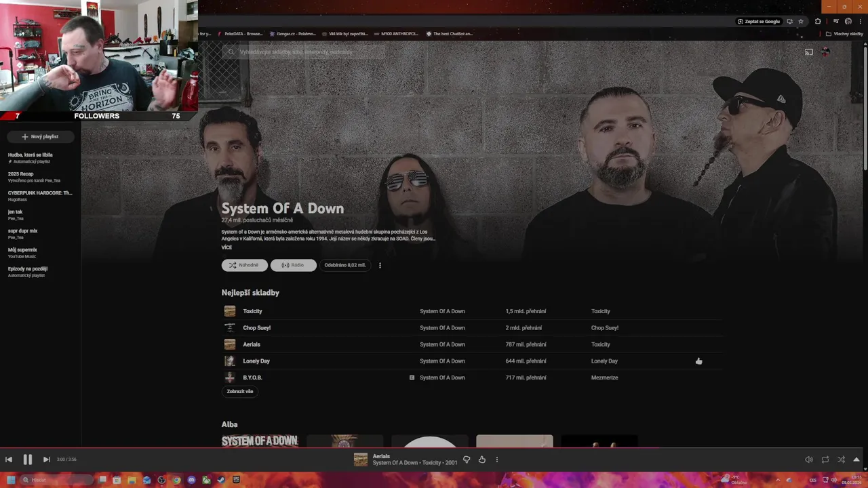Open the System Of A Down artist link in the Toxicity row

click(442, 311)
